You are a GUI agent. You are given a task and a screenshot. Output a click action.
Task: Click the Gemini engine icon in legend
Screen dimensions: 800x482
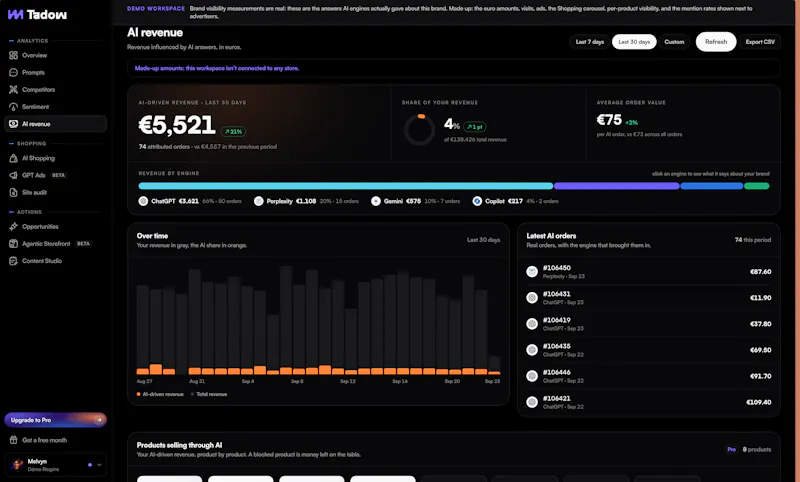click(376, 201)
